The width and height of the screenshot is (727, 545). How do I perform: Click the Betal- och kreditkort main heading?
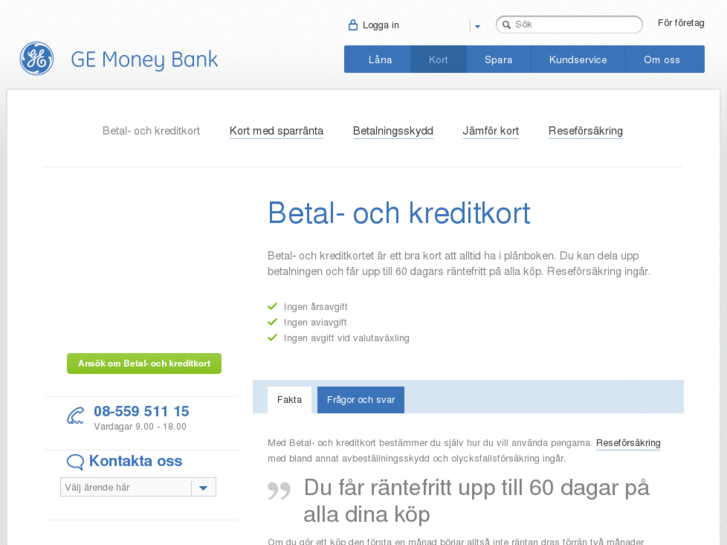tap(399, 213)
